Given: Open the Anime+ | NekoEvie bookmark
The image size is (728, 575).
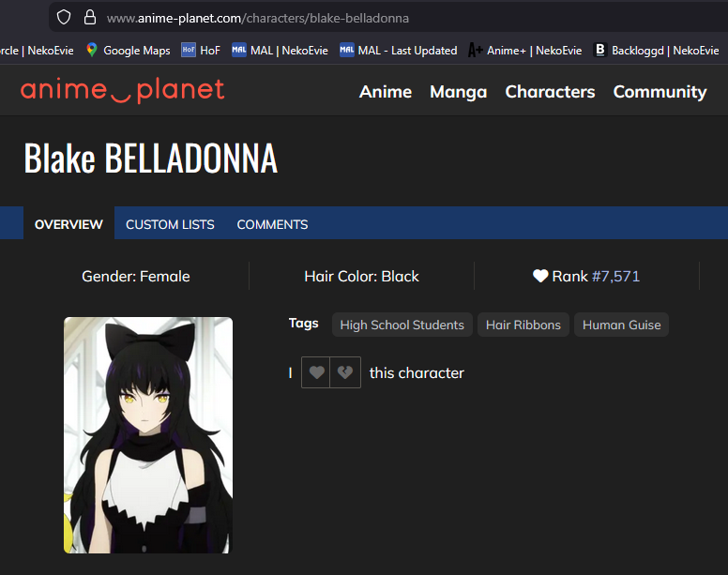Looking at the screenshot, I should point(525,50).
